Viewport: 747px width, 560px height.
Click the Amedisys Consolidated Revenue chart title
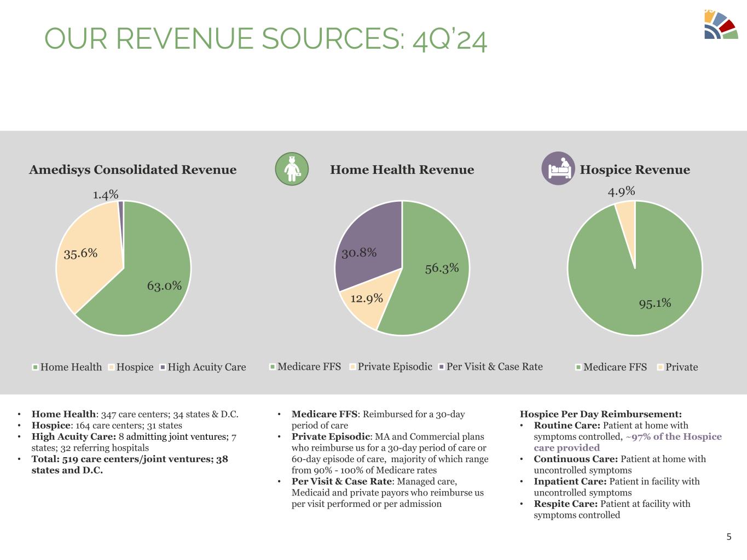(132, 170)
